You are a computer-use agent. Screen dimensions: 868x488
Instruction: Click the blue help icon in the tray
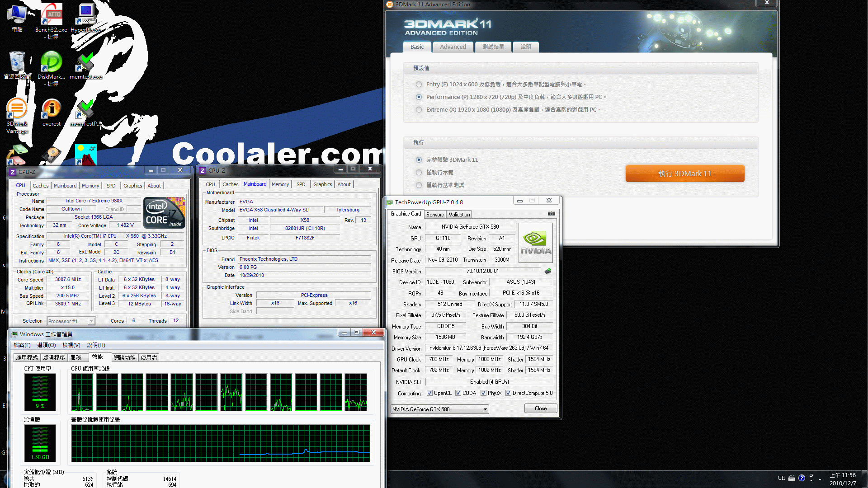click(x=802, y=478)
